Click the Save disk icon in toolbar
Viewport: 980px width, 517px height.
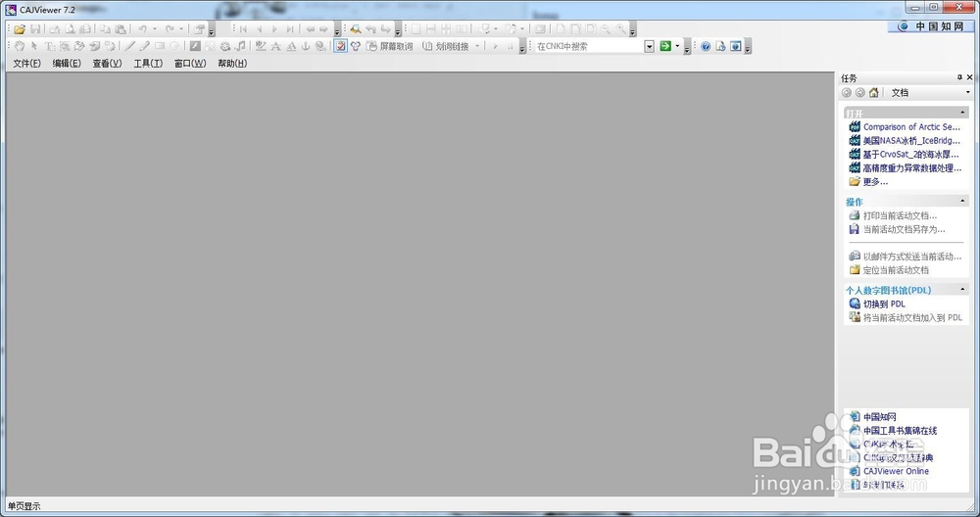pyautogui.click(x=35, y=29)
